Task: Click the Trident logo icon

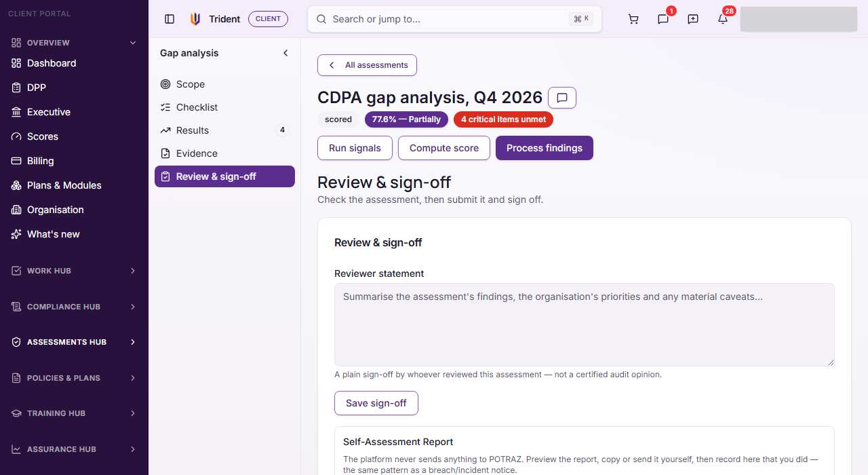Action: click(195, 19)
